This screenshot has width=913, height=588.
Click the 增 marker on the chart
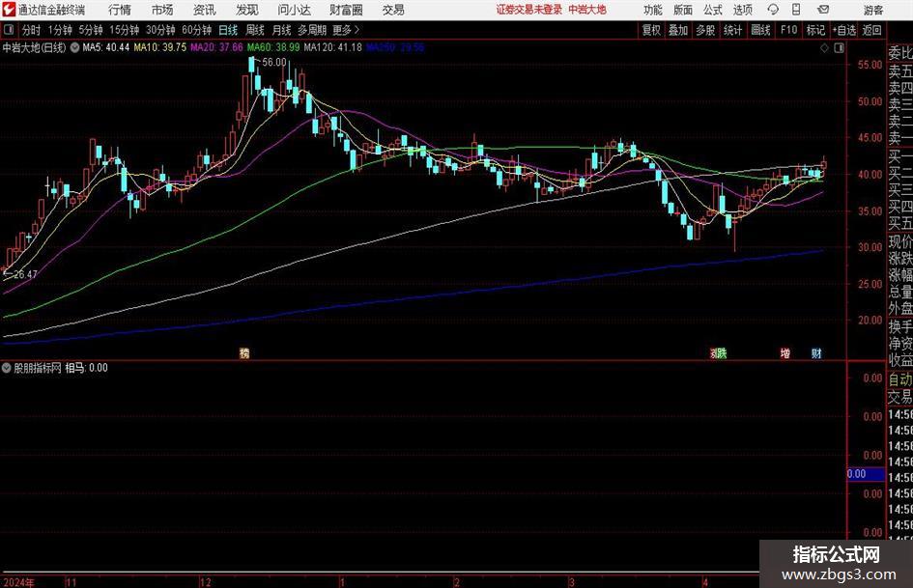(x=785, y=353)
